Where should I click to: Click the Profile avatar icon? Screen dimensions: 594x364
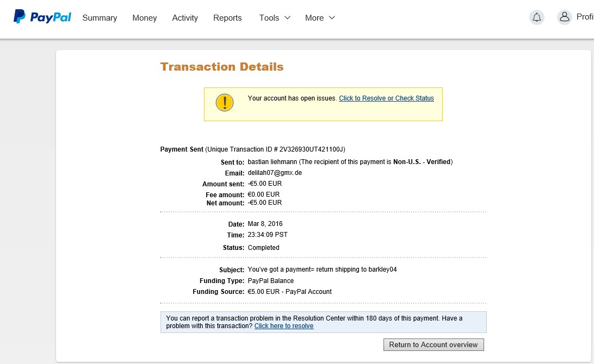tap(564, 17)
